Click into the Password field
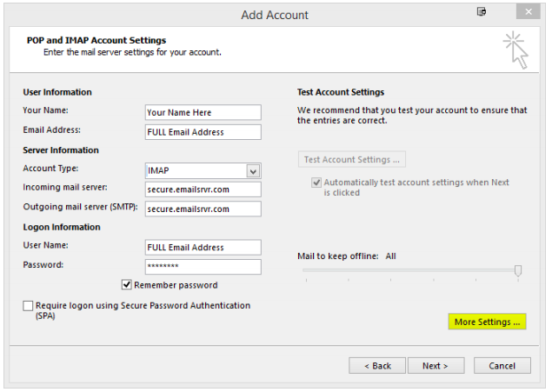Screen dimensions: 552x392 click(x=203, y=267)
